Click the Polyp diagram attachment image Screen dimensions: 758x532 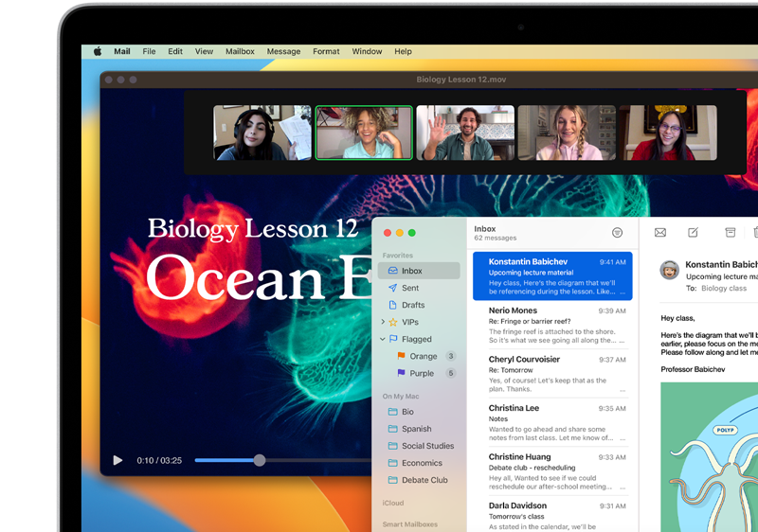click(709, 457)
